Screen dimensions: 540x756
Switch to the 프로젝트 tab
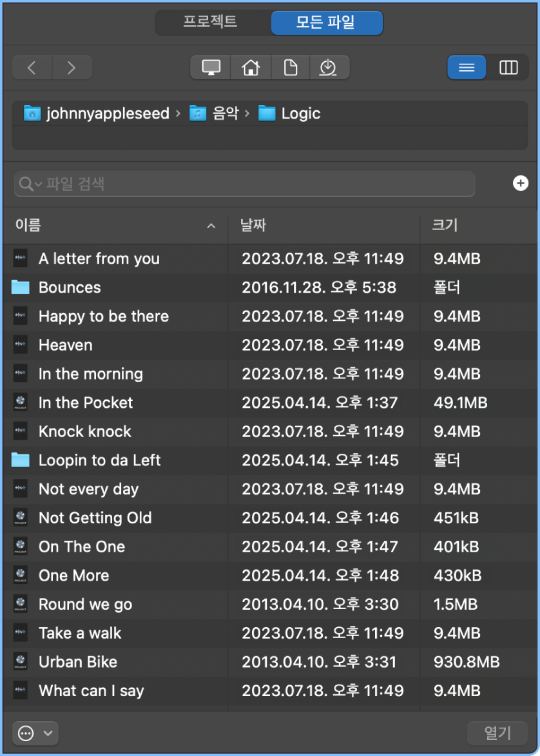(x=210, y=22)
